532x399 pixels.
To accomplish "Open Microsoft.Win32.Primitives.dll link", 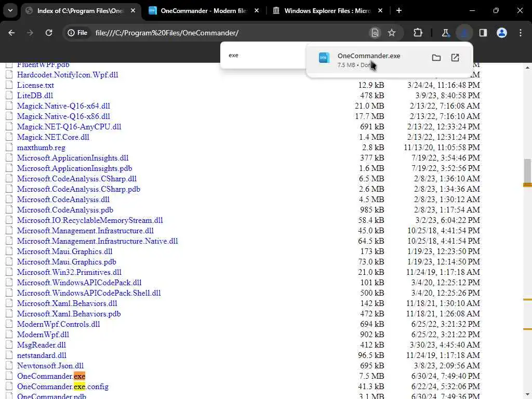I will (x=69, y=272).
